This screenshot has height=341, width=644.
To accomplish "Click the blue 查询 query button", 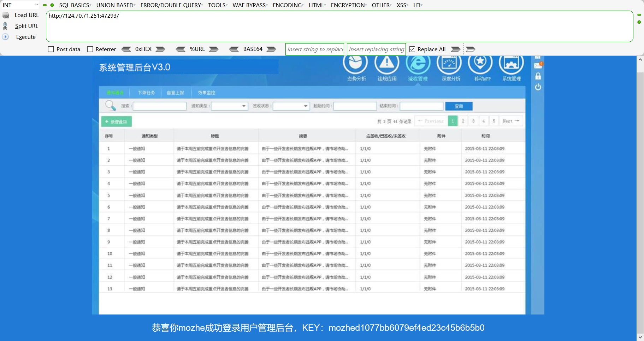I will [459, 106].
